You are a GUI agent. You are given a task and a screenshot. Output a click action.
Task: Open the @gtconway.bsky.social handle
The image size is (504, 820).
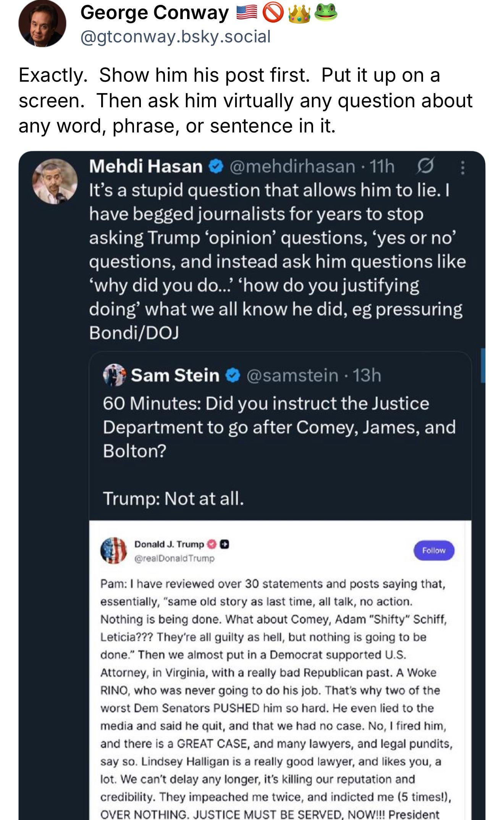175,37
